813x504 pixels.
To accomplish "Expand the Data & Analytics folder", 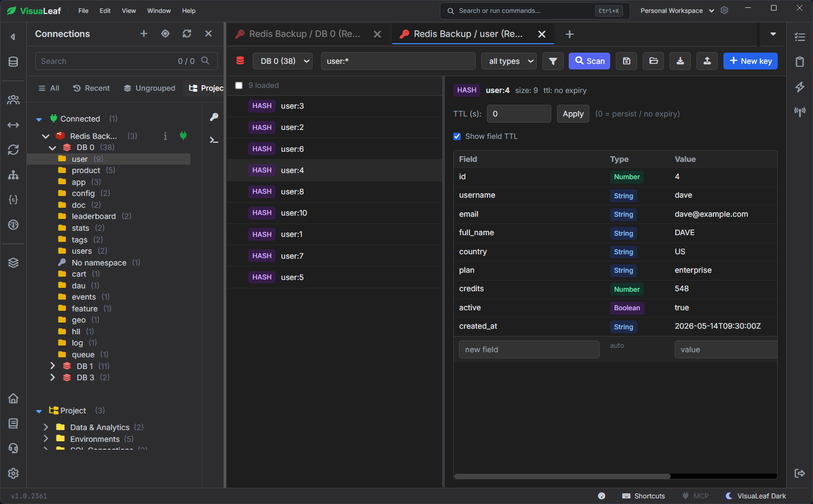I will (x=46, y=427).
